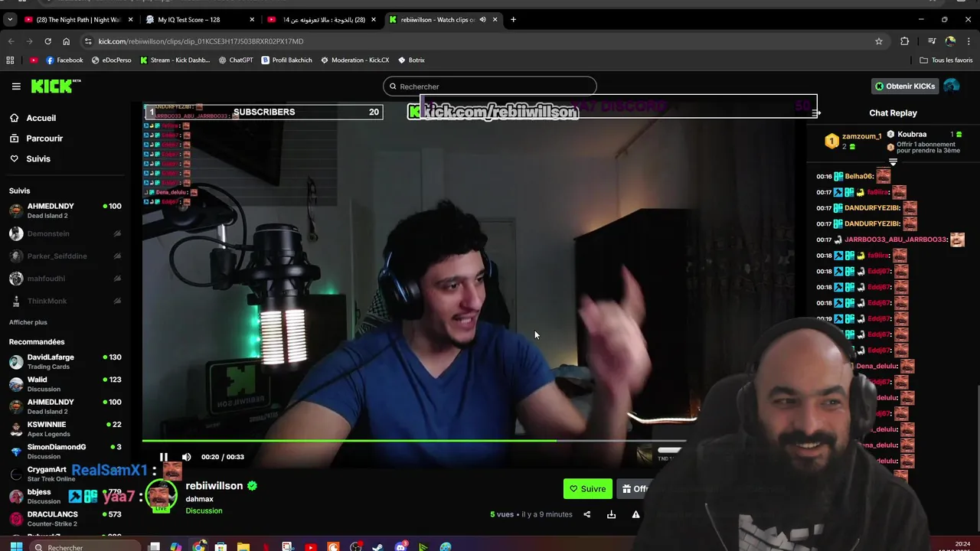Click the gift subscription Offrir button

(x=635, y=489)
